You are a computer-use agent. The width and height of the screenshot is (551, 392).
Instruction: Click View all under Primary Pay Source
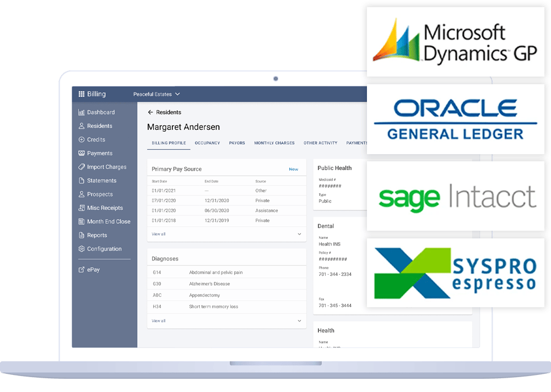[159, 234]
